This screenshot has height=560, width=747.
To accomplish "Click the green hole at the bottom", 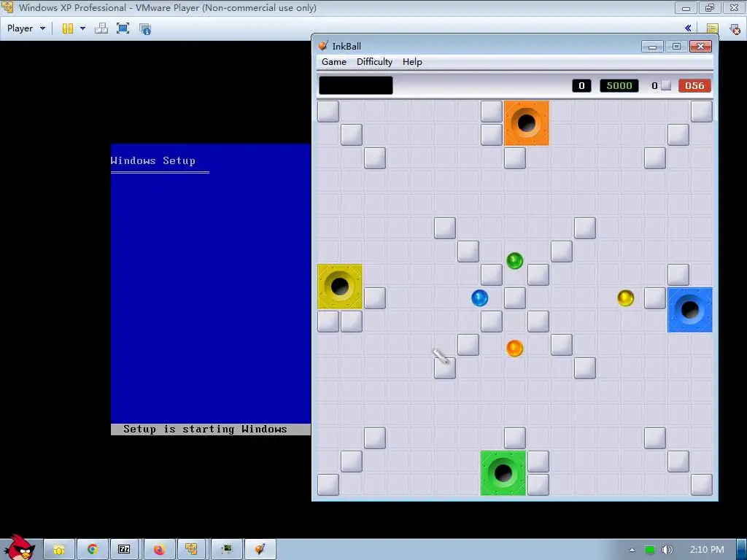I will pyautogui.click(x=503, y=472).
